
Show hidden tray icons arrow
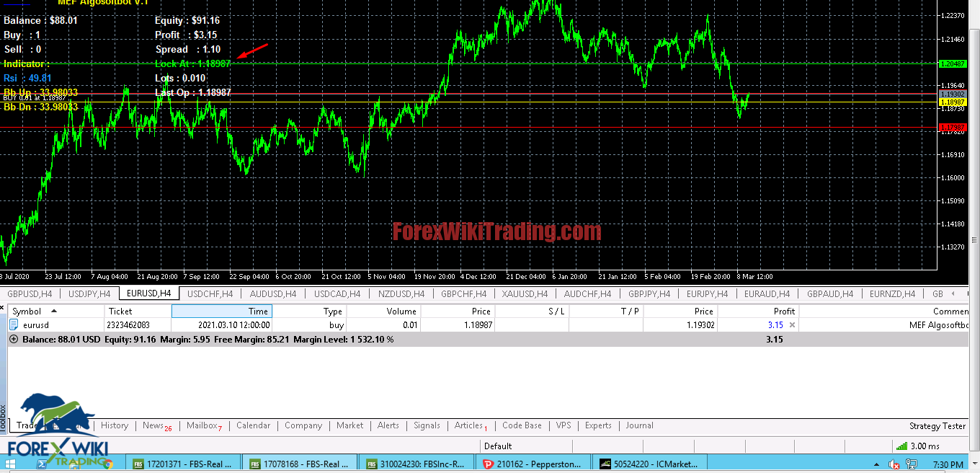[877, 465]
